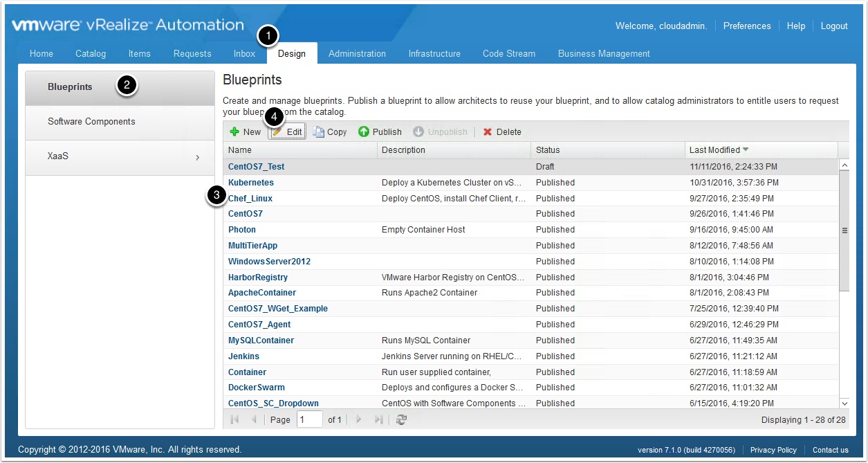This screenshot has height=463, width=868.
Task: Click the Help link
Action: [796, 26]
